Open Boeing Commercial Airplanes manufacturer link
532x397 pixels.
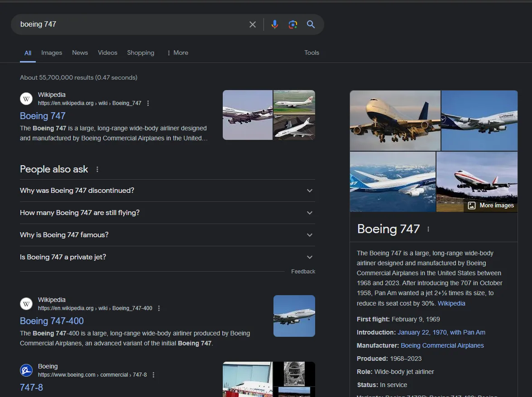click(442, 345)
